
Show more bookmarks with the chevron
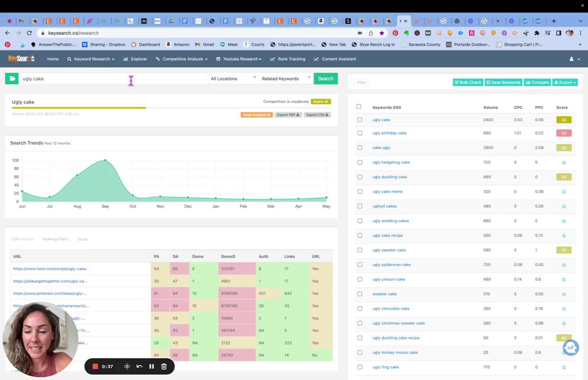pos(580,44)
